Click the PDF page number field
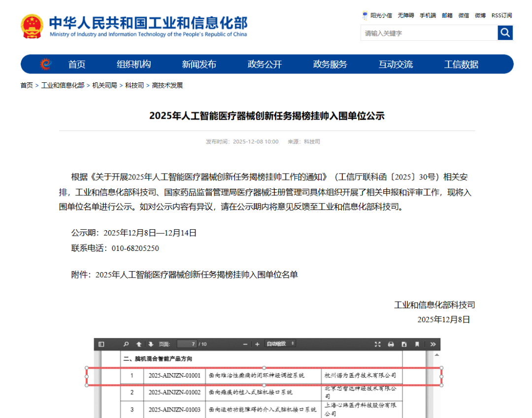Screen dimensions: 532x418 (187, 344)
